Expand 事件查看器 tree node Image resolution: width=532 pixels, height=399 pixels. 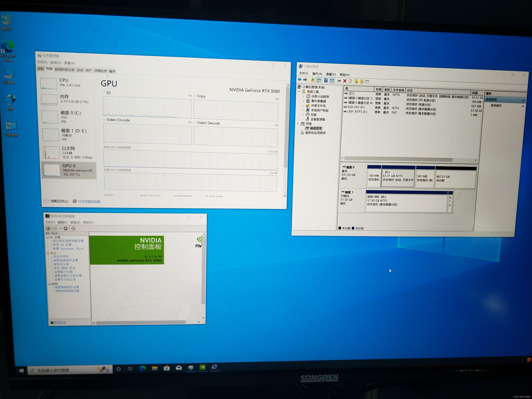pyautogui.click(x=304, y=101)
